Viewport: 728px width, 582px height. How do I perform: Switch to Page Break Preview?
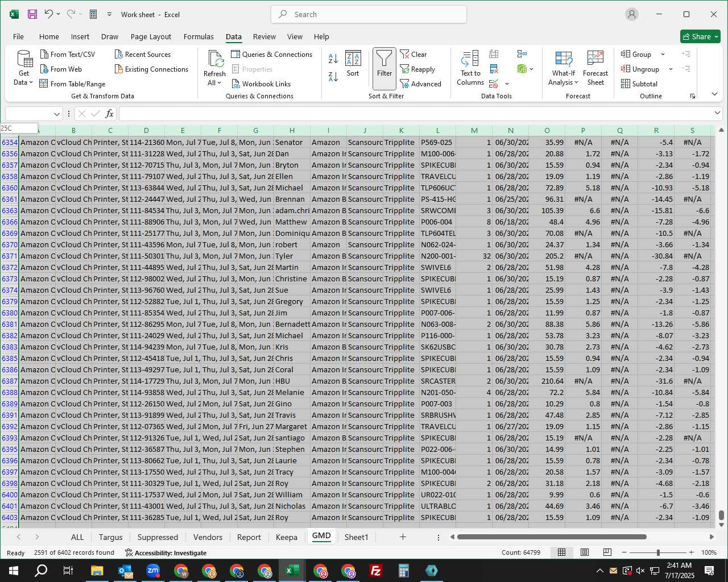point(607,552)
